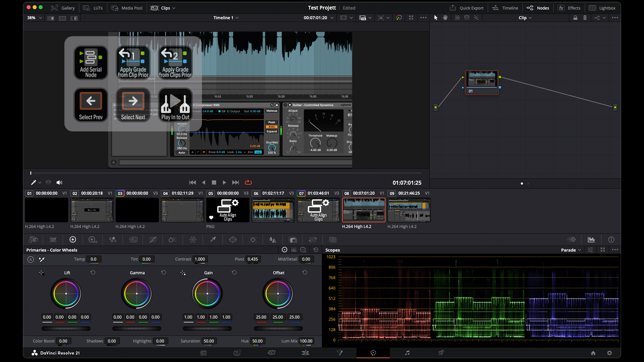Click the Add Serial Node button
The width and height of the screenshot is (644, 362).
pyautogui.click(x=91, y=63)
